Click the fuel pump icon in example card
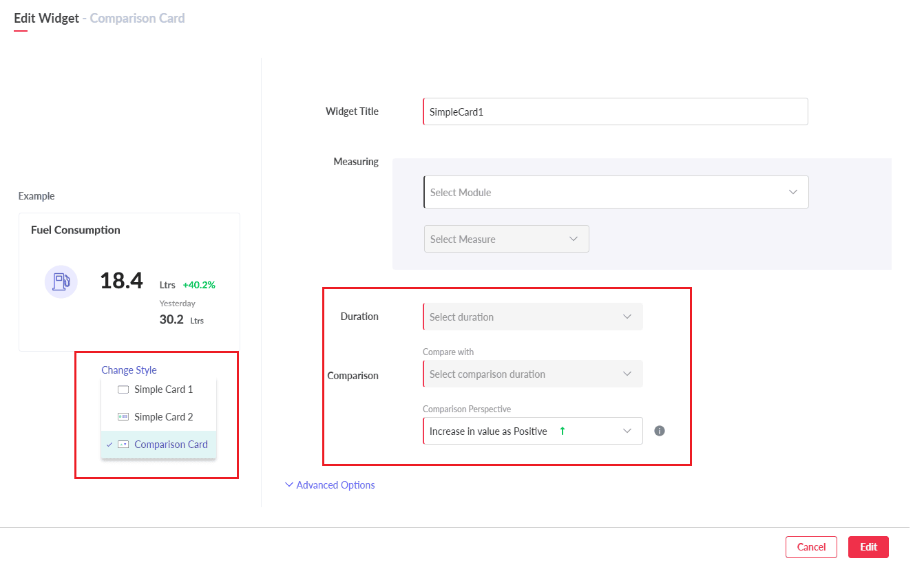924x565 pixels. pos(61,281)
